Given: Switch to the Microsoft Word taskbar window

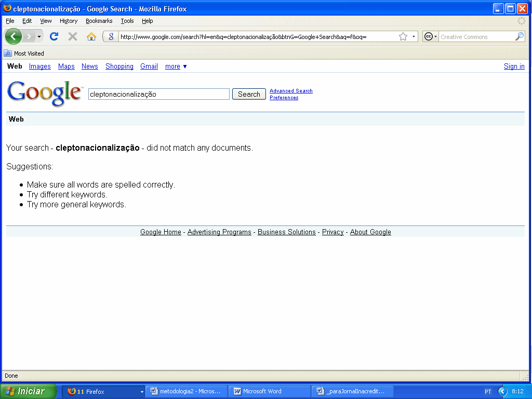Looking at the screenshot, I should [x=270, y=392].
